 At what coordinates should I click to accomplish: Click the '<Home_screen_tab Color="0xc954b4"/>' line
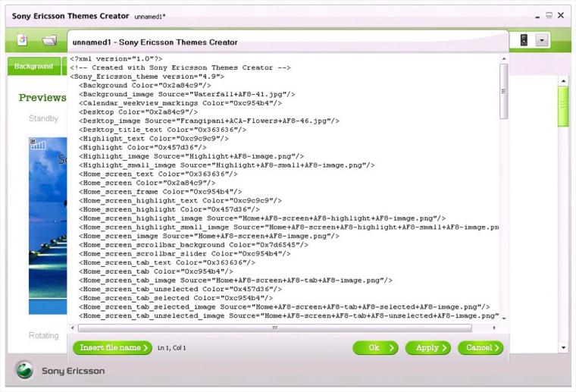156,271
